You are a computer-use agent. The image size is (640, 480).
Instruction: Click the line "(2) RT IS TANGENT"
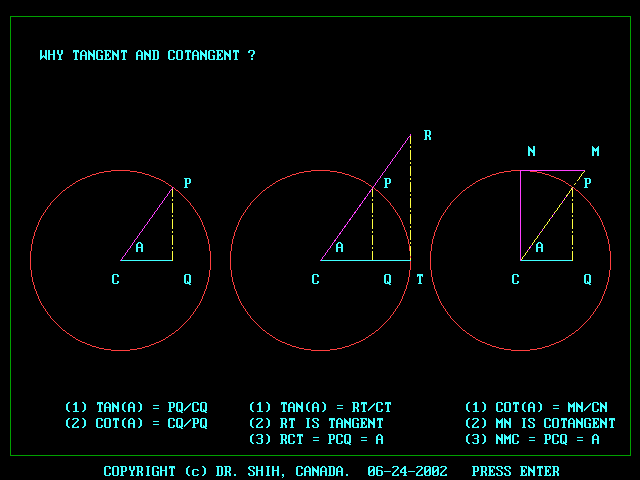[316, 423]
